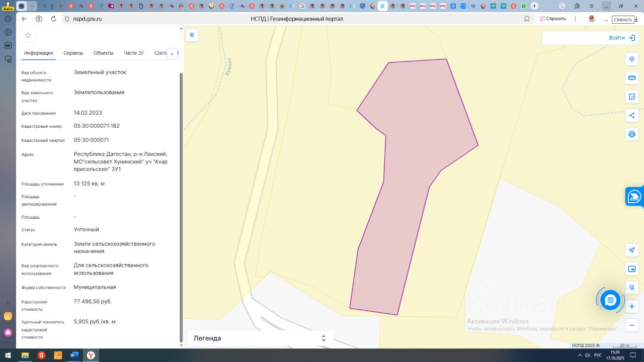Screen dimensions: 644x362
Task: Click the parcel address text
Action: [121, 161]
